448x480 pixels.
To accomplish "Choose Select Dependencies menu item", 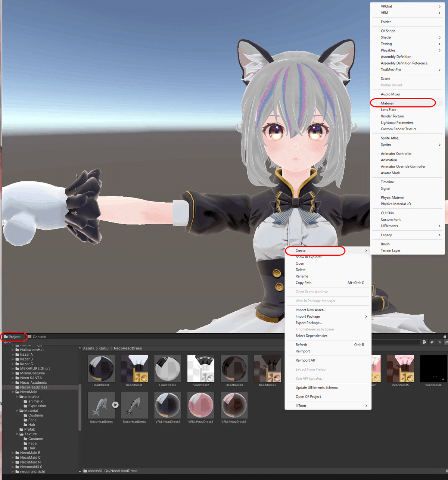I will coord(328,336).
